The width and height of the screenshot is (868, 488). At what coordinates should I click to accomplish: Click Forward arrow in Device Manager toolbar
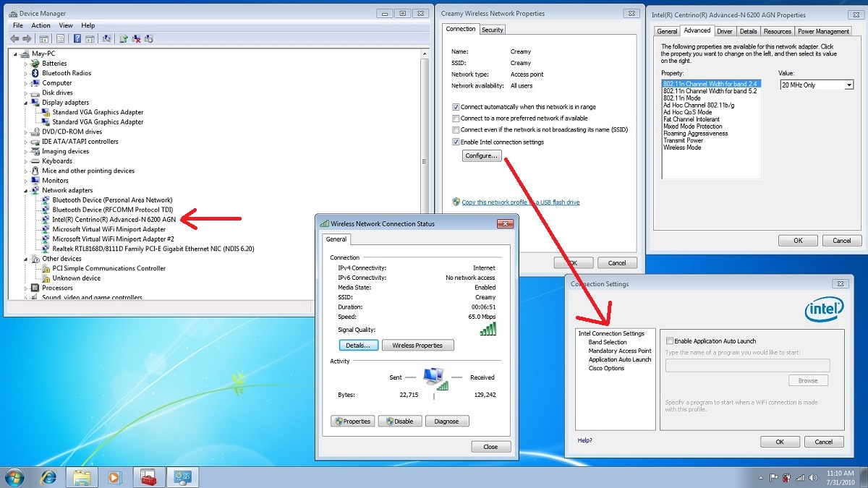(27, 38)
